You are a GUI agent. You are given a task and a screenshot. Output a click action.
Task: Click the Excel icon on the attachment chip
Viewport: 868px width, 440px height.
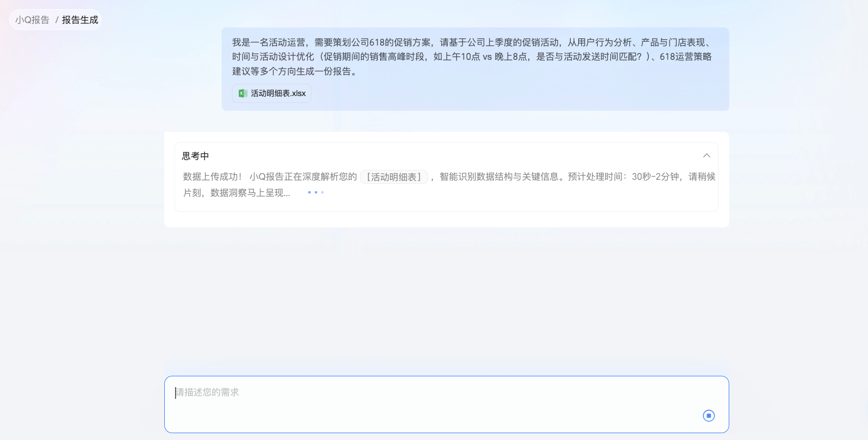[243, 93]
